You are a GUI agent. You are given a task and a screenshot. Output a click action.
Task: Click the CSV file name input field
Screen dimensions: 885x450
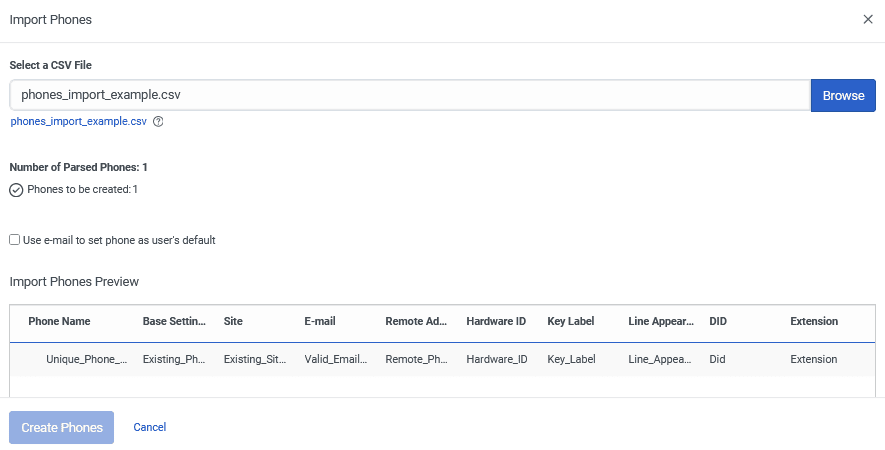coord(409,95)
